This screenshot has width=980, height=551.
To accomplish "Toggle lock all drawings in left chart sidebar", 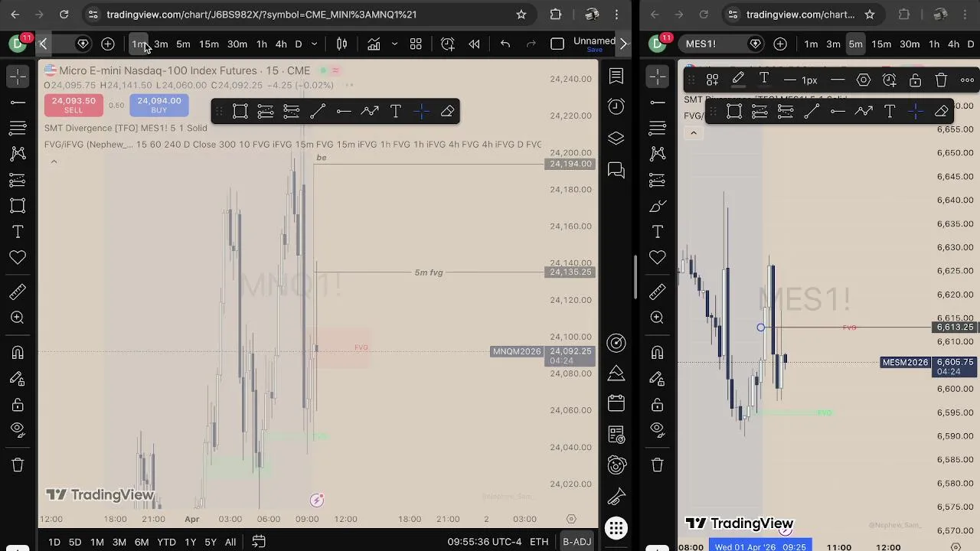I will [x=18, y=404].
